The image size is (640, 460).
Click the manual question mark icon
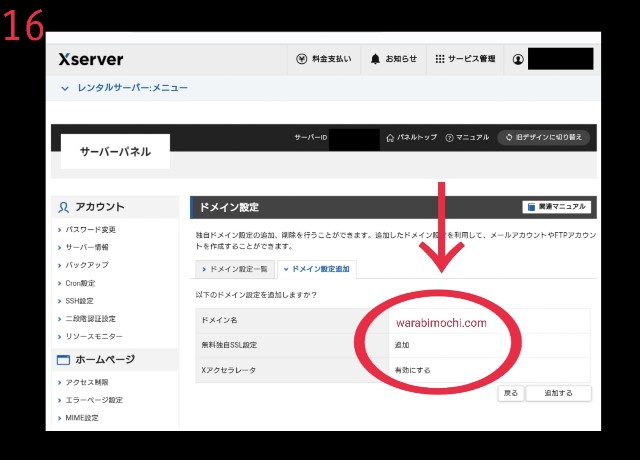point(449,138)
